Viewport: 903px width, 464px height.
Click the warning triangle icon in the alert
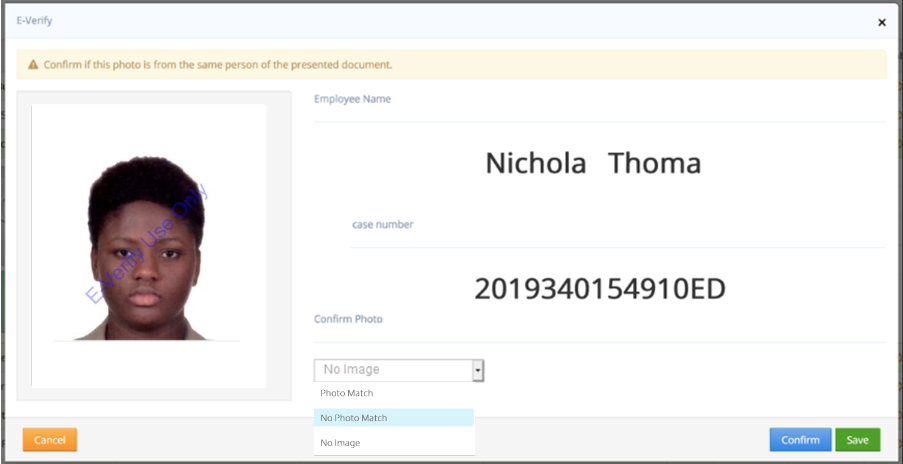(32, 65)
